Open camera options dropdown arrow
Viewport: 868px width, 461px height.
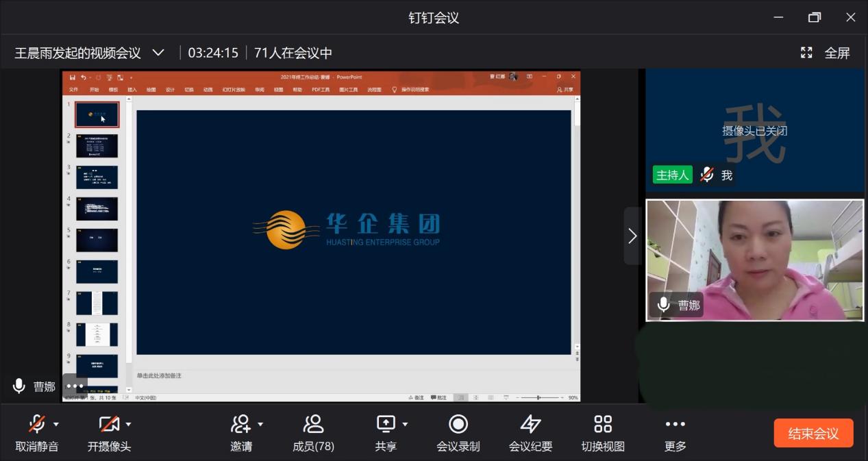tap(128, 425)
